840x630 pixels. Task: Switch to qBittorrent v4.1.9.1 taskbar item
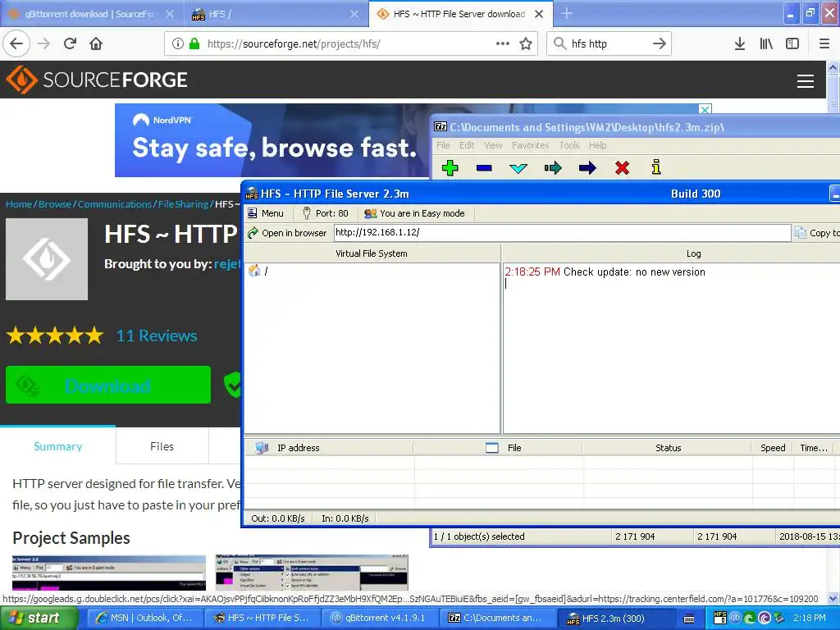379,618
